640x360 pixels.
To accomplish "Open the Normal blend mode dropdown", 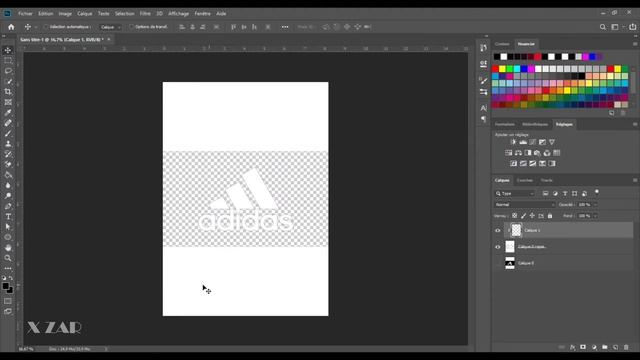I will pyautogui.click(x=525, y=204).
